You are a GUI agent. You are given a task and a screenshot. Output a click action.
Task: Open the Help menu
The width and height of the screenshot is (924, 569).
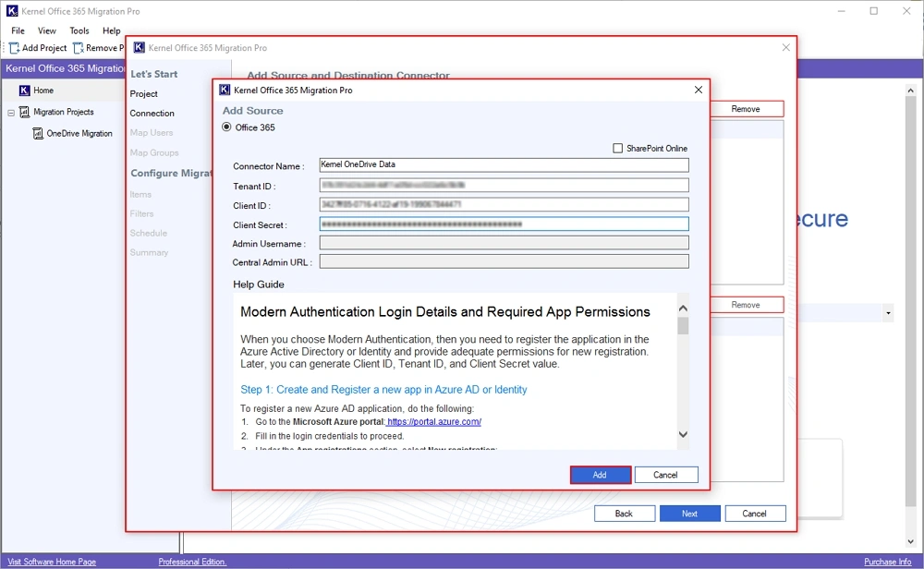[112, 30]
